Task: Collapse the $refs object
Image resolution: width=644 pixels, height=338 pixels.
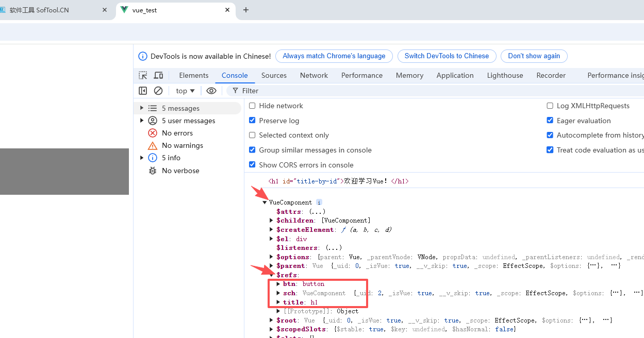Action: [x=272, y=275]
